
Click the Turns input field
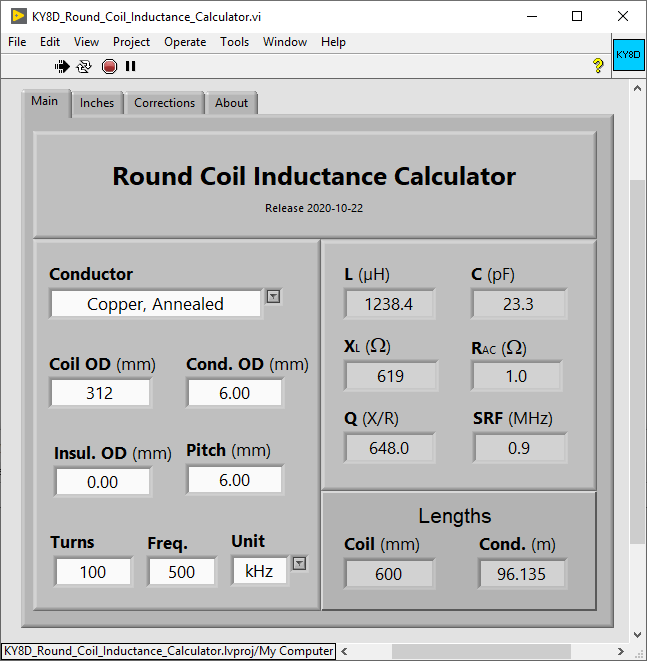(x=93, y=572)
